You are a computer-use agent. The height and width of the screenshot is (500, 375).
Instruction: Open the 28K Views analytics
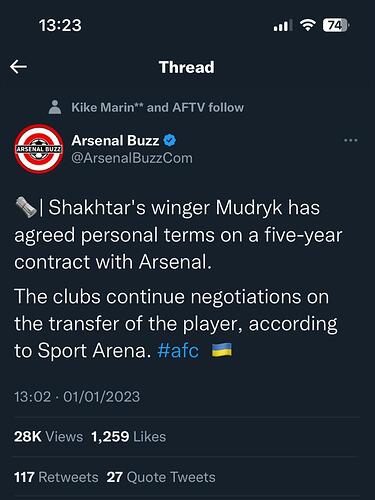tap(48, 437)
